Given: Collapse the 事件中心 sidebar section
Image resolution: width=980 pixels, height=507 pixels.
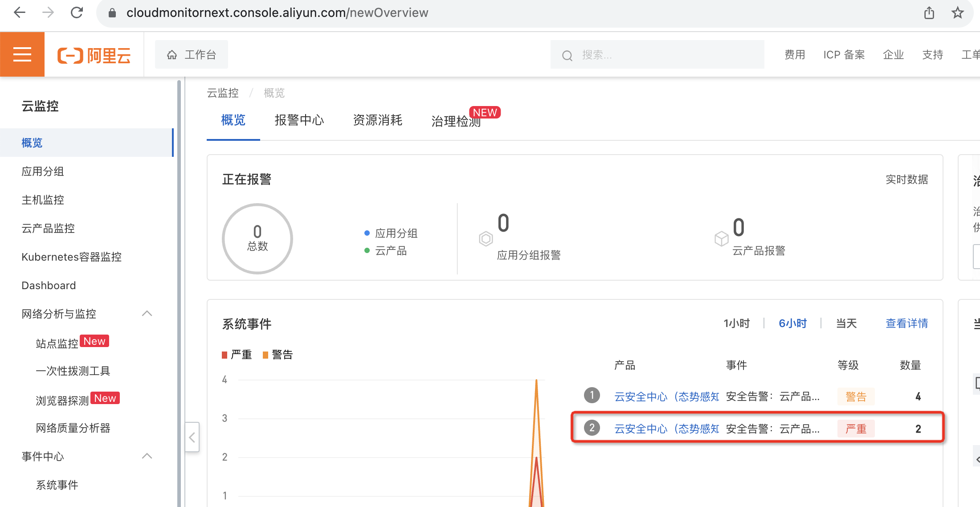Looking at the screenshot, I should click(147, 456).
